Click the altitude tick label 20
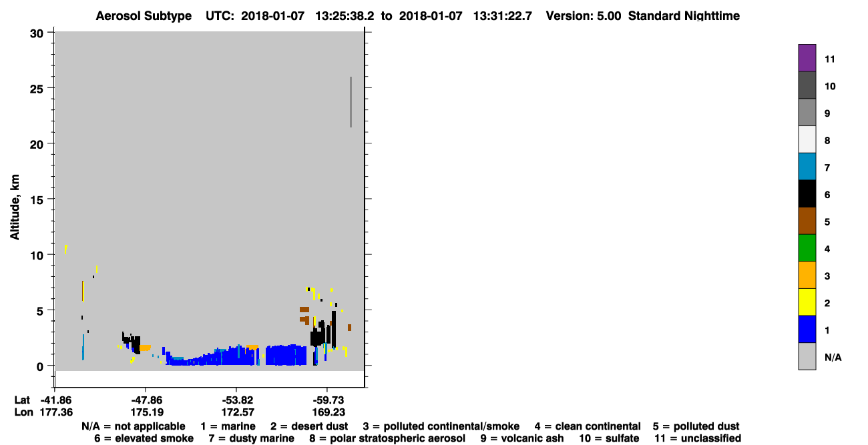 coord(39,143)
